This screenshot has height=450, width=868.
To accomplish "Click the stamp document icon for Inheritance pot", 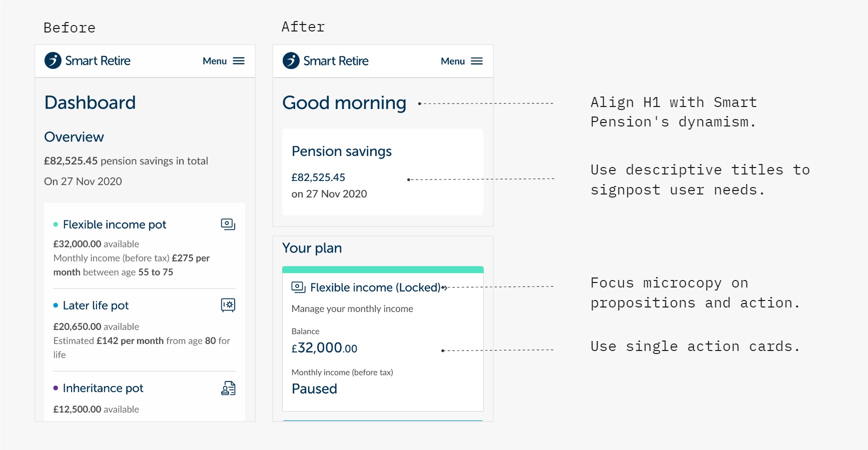I will tap(228, 388).
